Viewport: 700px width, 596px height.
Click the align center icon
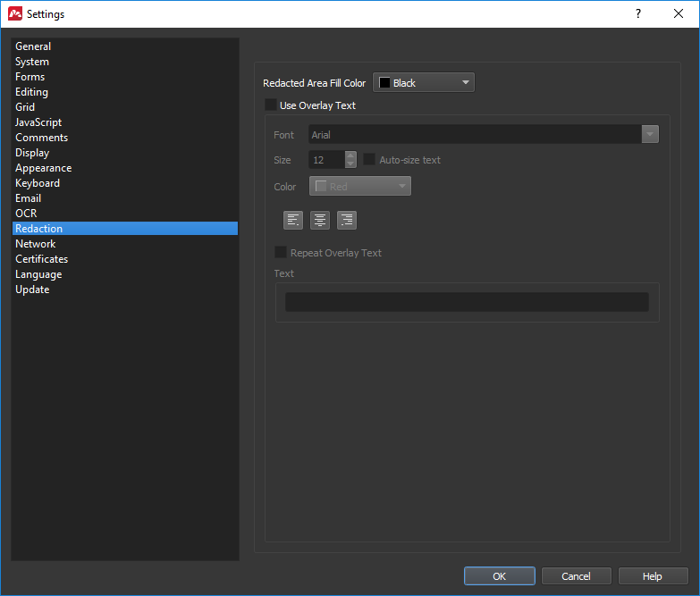click(x=320, y=220)
